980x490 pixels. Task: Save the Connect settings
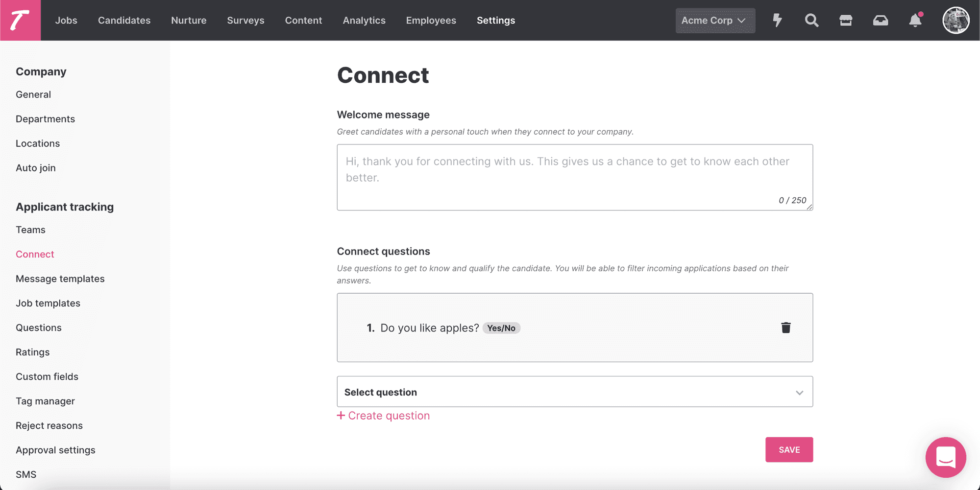tap(789, 449)
